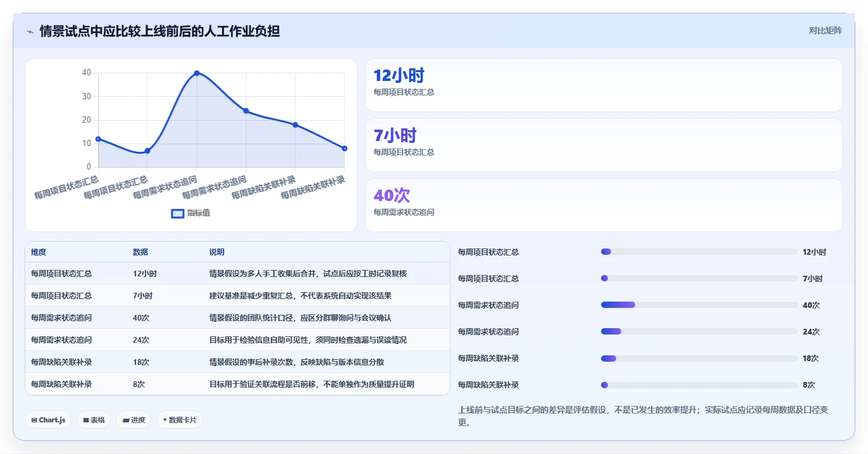Click the Chart.js chip icon tag
868x454 pixels.
pos(48,420)
